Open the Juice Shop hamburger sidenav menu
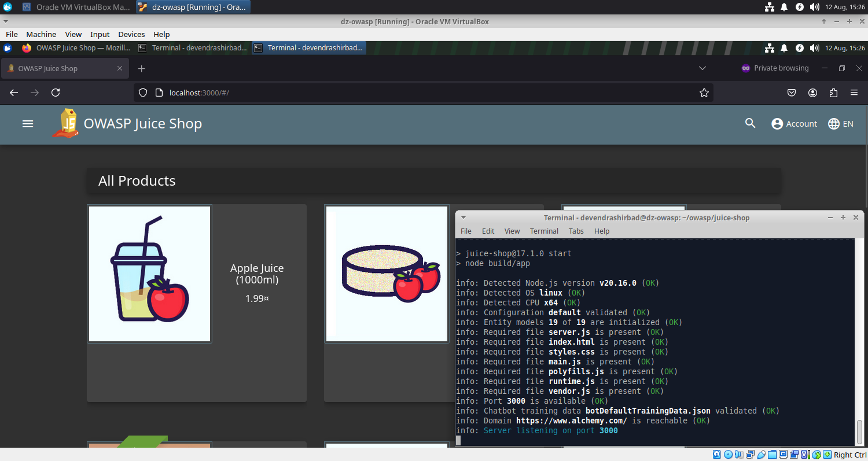Screen dimensions: 868x461 (x=28, y=124)
